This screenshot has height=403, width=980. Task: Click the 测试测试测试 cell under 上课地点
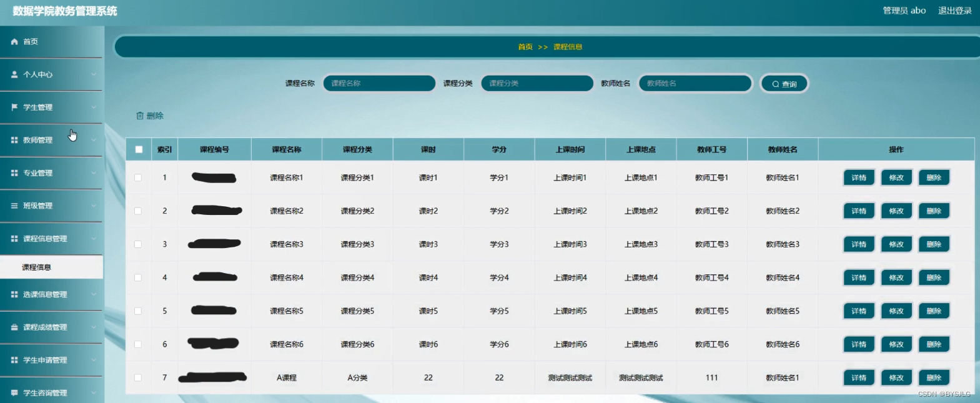[641, 377]
